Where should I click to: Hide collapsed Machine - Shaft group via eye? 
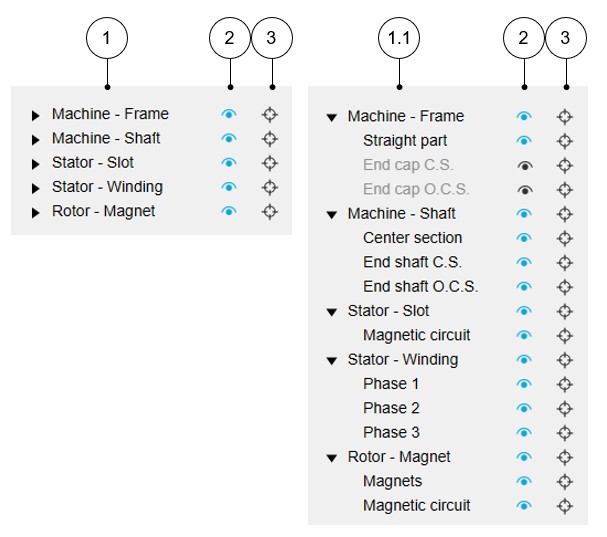[229, 139]
